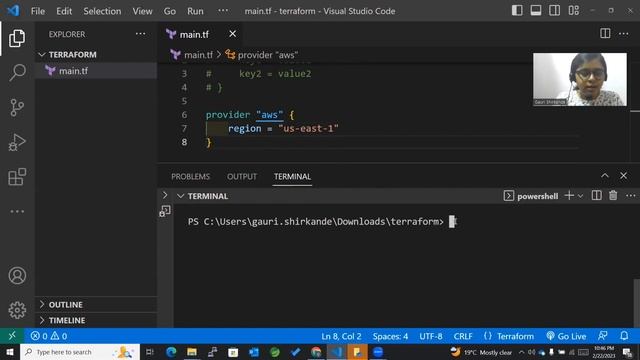Change line ending via CRLF entry
The image size is (640, 360).
point(463,336)
